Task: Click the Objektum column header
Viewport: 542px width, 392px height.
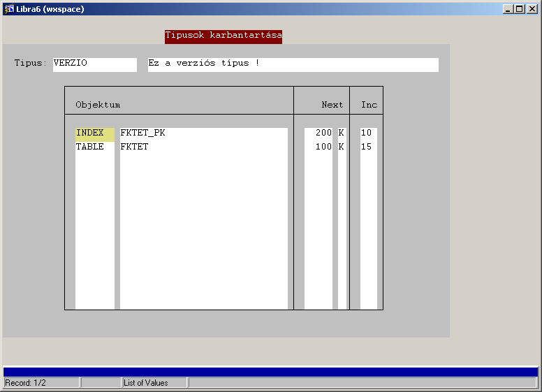Action: click(98, 105)
